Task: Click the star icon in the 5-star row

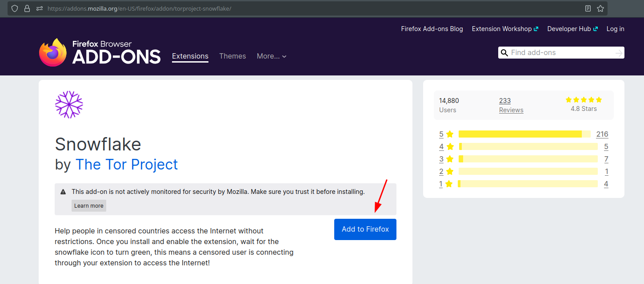Action: point(450,134)
